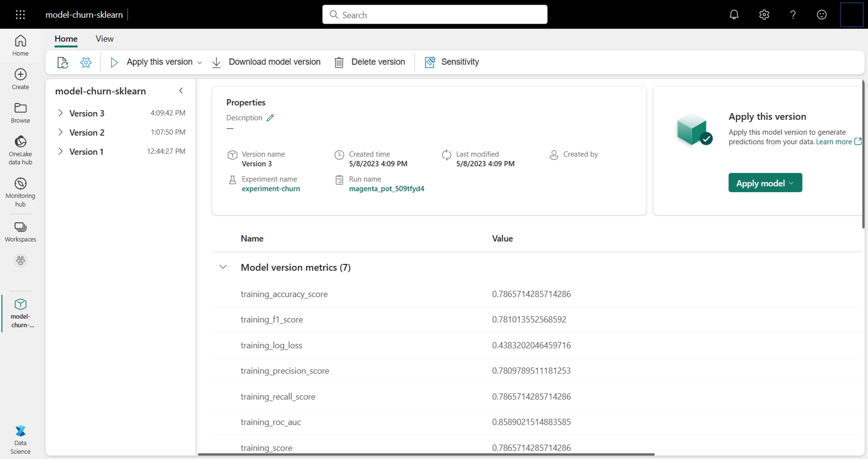Collapse Model version metrics section
The height and width of the screenshot is (459, 868).
pos(223,267)
